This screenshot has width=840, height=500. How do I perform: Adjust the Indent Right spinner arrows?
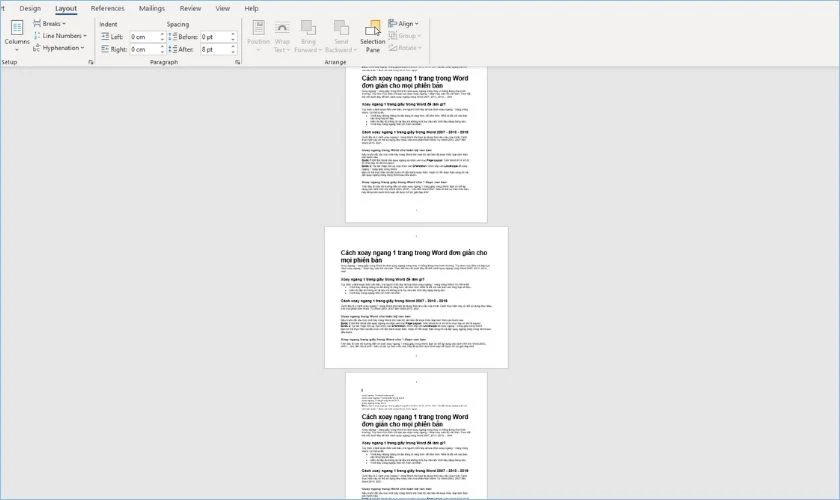pyautogui.click(x=162, y=49)
